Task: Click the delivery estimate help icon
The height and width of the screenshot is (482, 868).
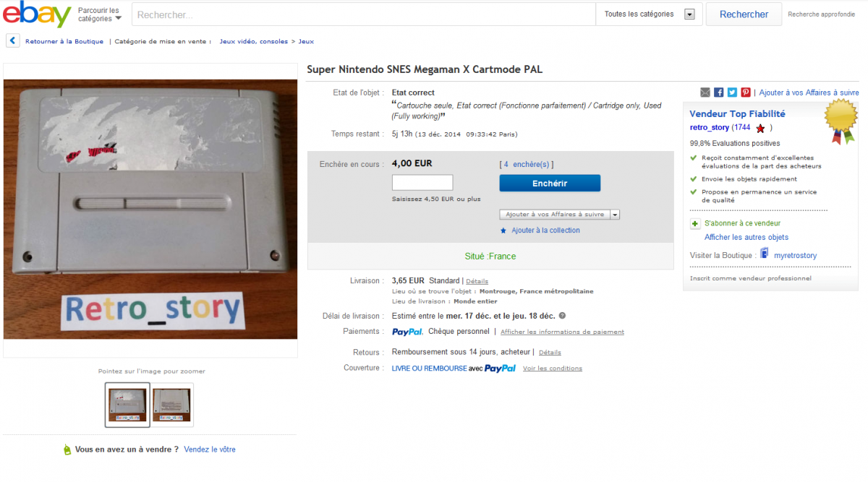Action: (x=562, y=316)
